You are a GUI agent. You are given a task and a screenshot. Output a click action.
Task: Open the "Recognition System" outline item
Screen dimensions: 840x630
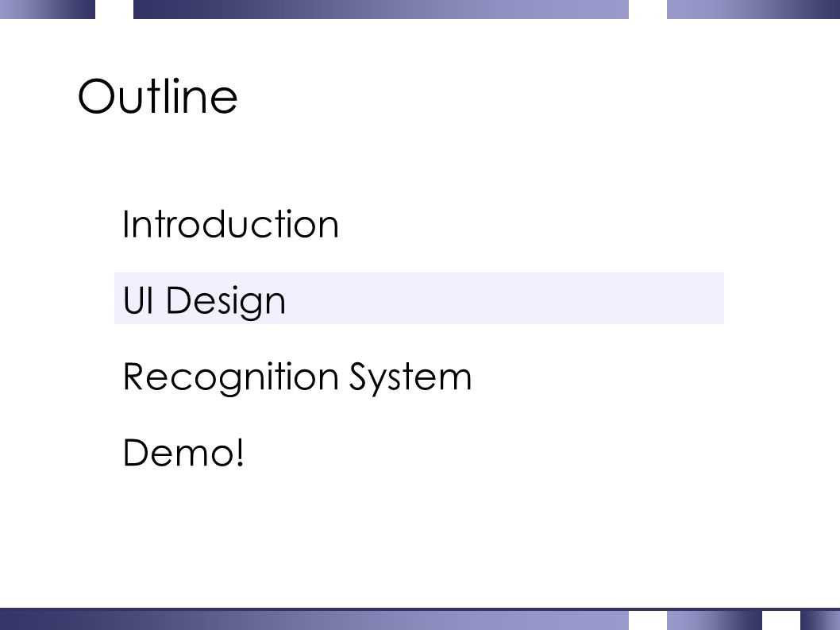(297, 377)
